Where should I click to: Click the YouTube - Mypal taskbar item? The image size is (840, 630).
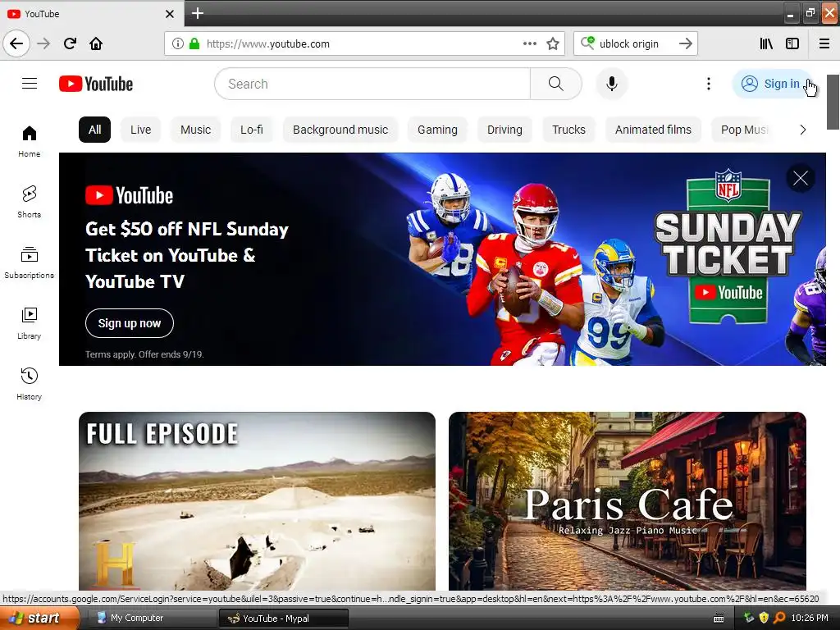click(283, 619)
